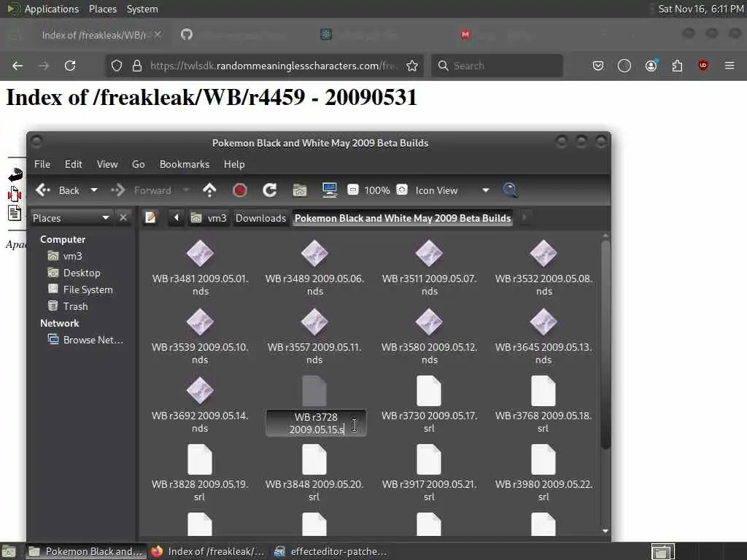747x560 pixels.
Task: Select Desktop in the sidebar
Action: pyautogui.click(x=74, y=273)
